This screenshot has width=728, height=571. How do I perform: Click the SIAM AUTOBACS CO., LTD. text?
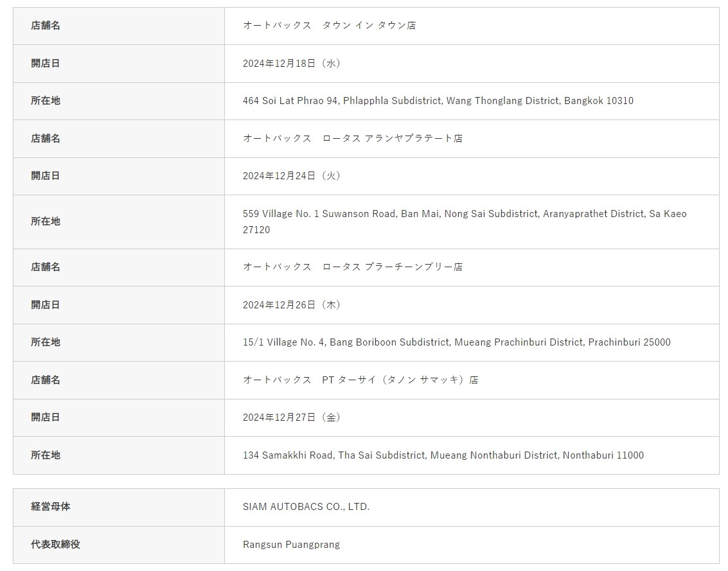click(x=306, y=507)
